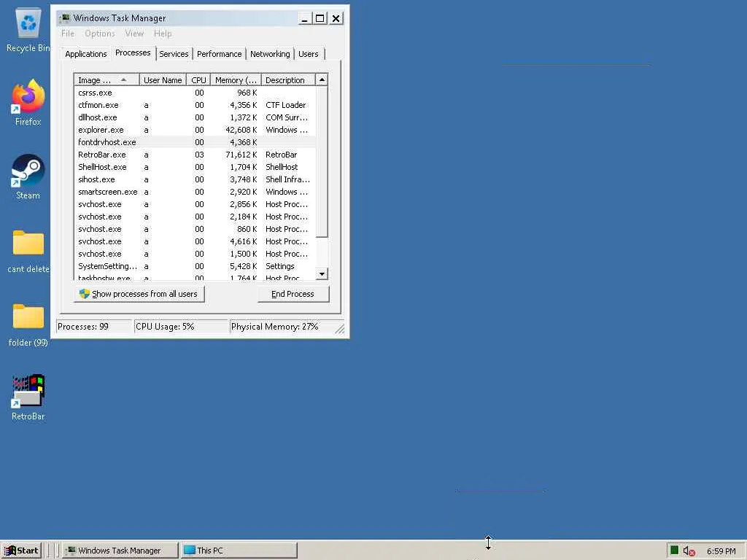The height and width of the screenshot is (560, 747).
Task: Click the Start button
Action: [x=22, y=551]
